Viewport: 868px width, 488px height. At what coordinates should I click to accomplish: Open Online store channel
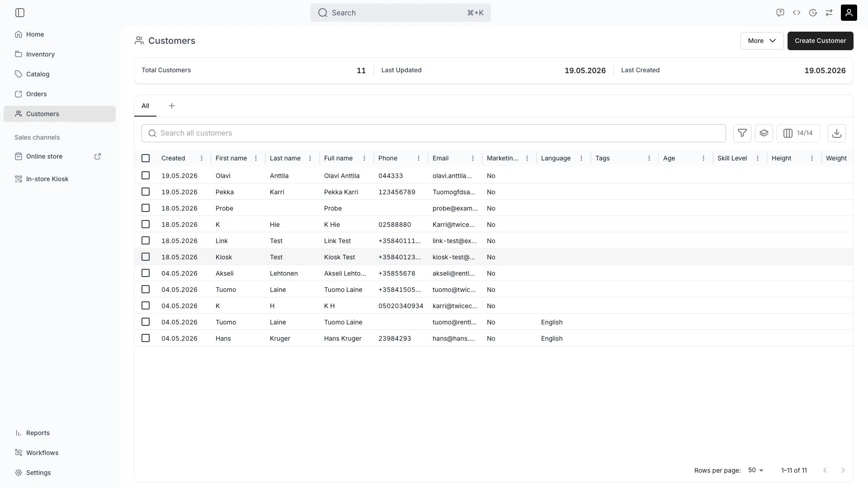click(x=44, y=156)
